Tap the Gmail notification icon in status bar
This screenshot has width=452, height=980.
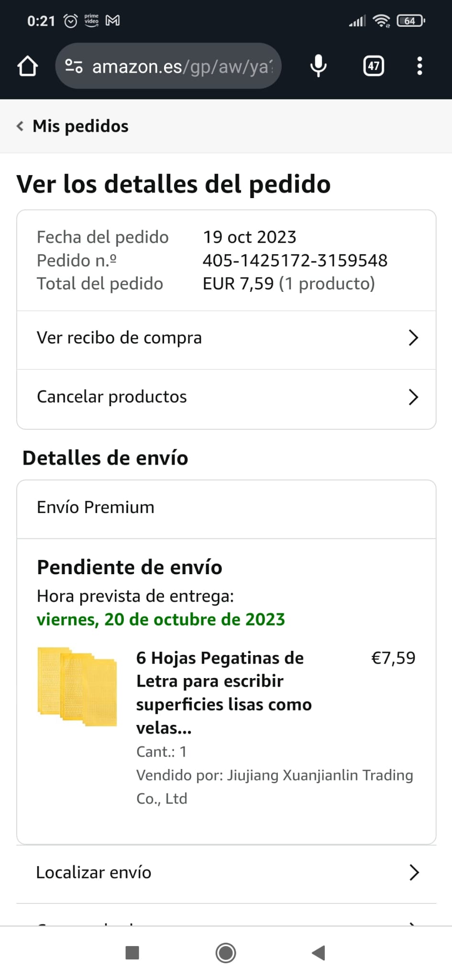(x=112, y=21)
